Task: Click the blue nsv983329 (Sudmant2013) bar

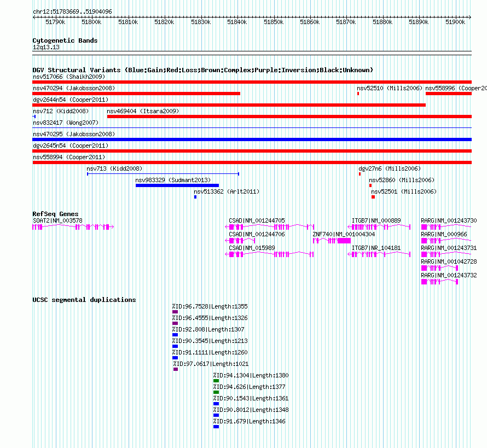Action: (177, 185)
